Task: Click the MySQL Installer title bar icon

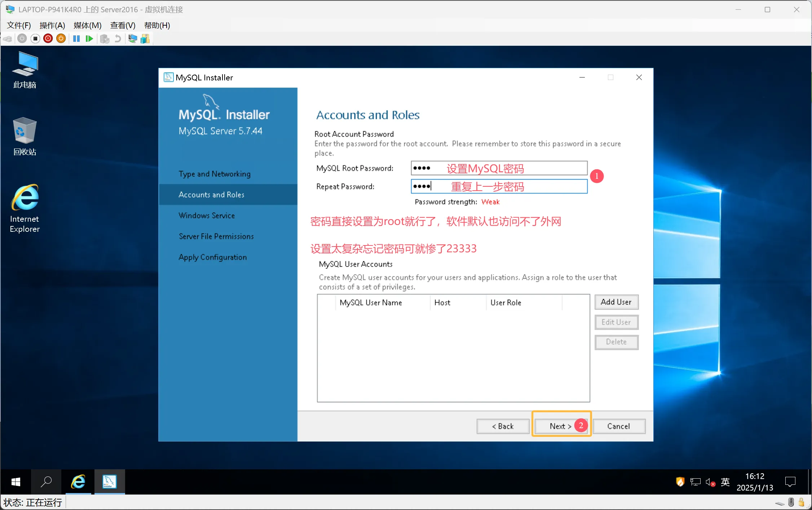Action: pos(168,77)
